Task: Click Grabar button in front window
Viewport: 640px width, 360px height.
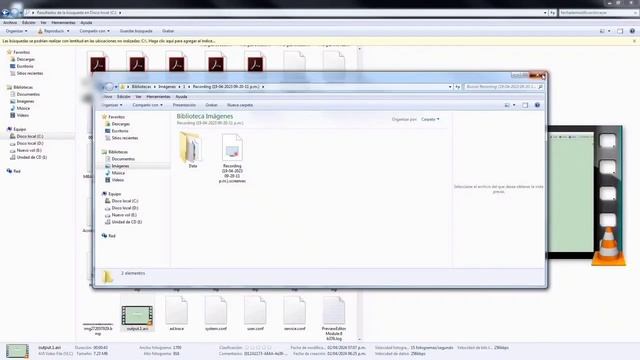Action: 211,105
